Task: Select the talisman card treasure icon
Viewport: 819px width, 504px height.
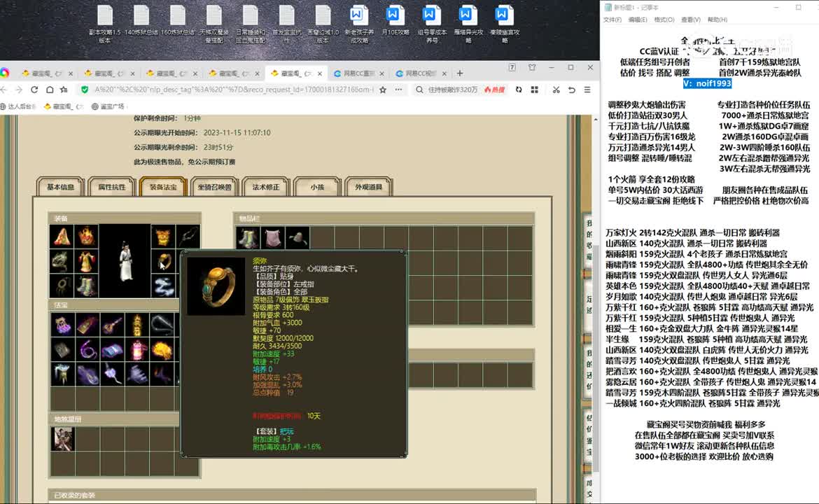Action: [x=87, y=325]
